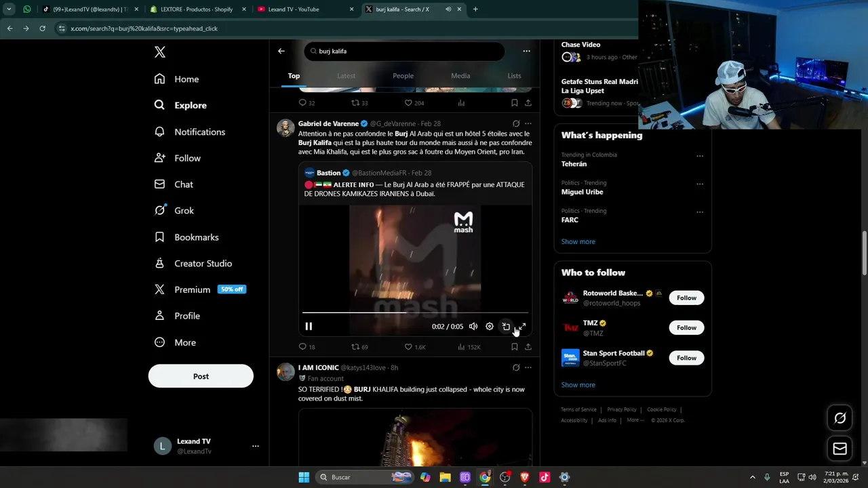Image resolution: width=868 pixels, height=488 pixels.
Task: Go back with the search back arrow
Action: click(281, 51)
